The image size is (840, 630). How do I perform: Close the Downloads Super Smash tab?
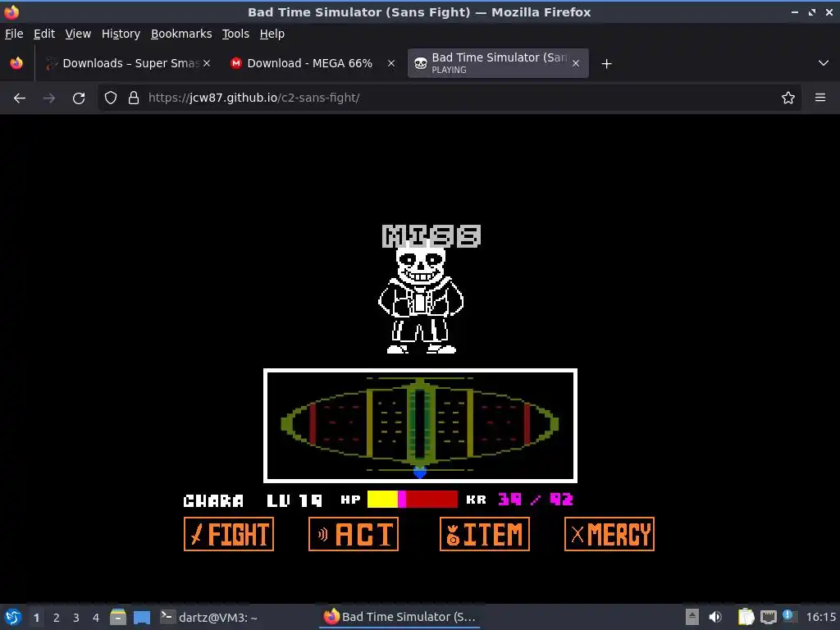tap(207, 63)
